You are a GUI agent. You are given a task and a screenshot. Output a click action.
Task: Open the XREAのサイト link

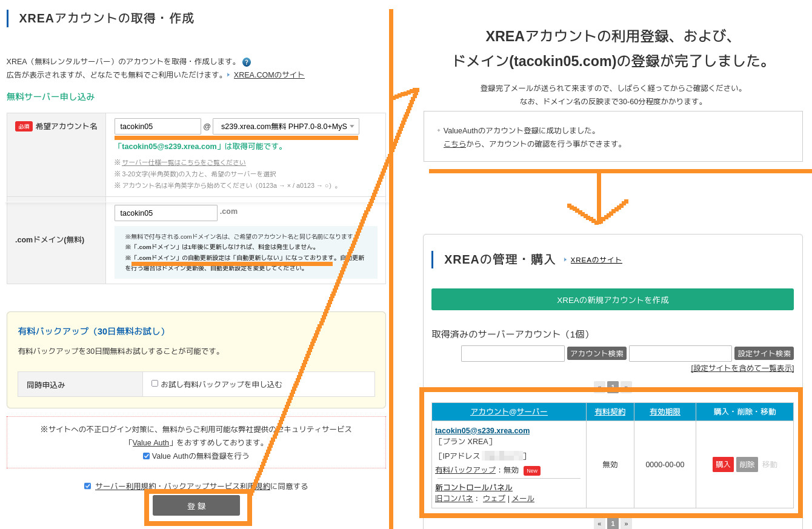pyautogui.click(x=596, y=259)
